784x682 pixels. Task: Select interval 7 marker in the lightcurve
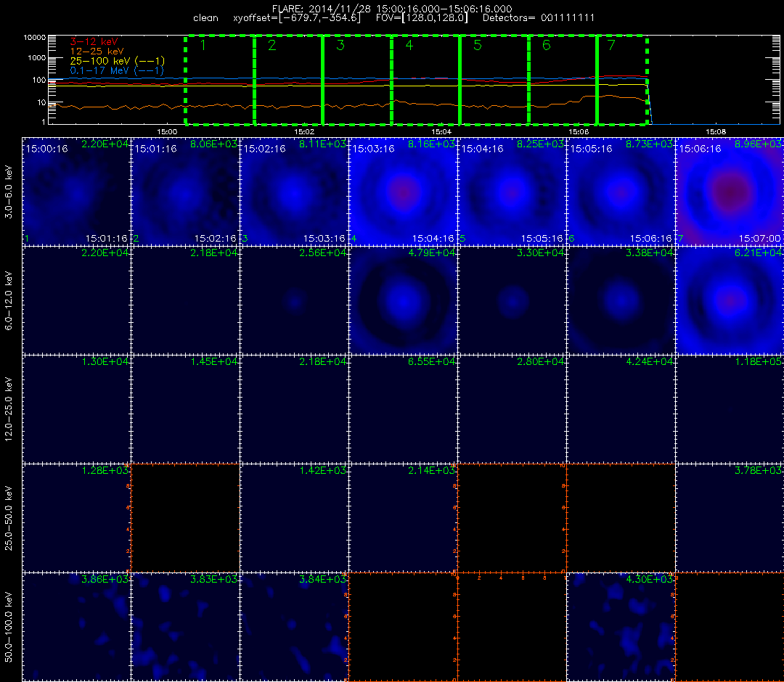coord(611,46)
